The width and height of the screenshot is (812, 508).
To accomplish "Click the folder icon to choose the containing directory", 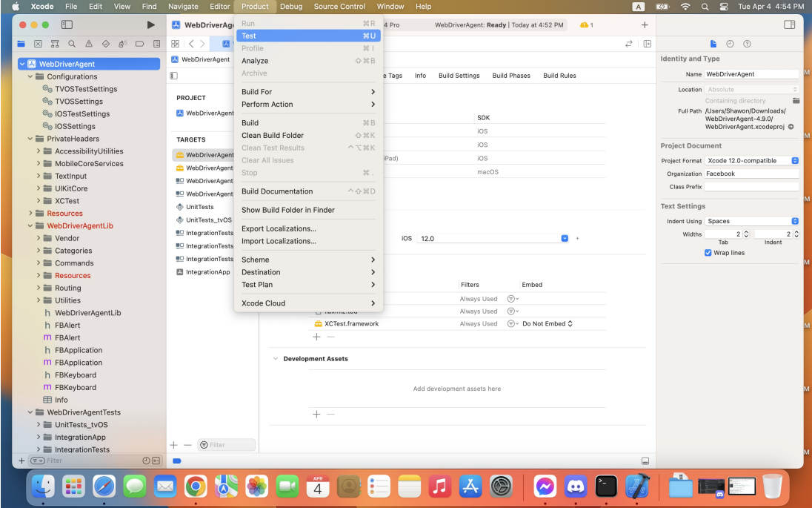I will [x=796, y=101].
